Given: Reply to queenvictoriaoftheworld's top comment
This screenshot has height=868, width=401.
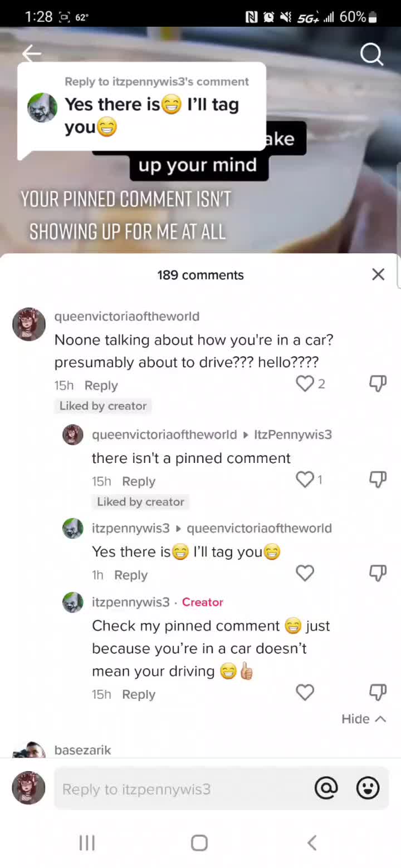Looking at the screenshot, I should coord(101,386).
